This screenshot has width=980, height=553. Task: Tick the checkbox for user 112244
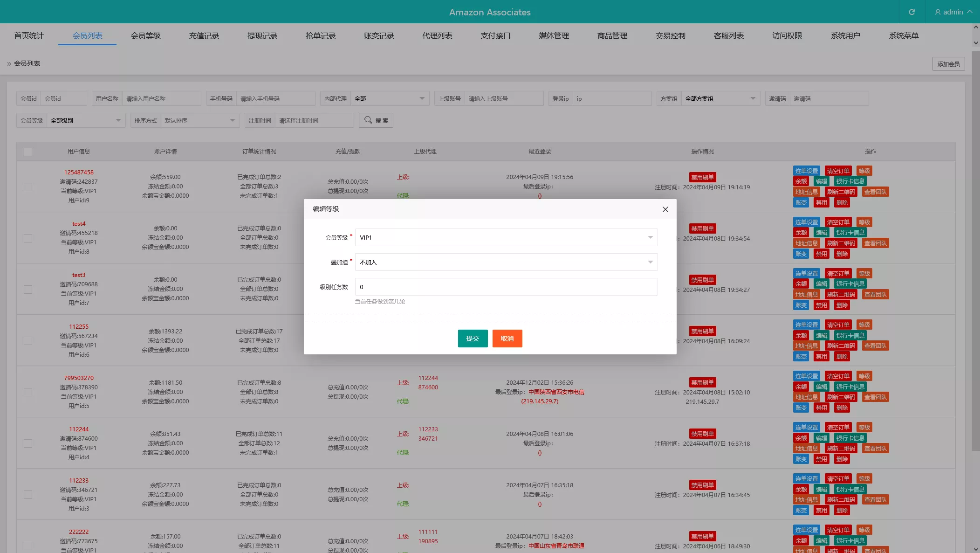click(x=28, y=443)
